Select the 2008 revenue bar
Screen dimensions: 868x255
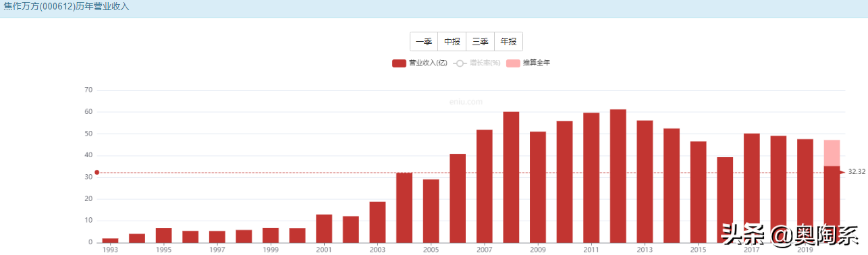(511, 177)
